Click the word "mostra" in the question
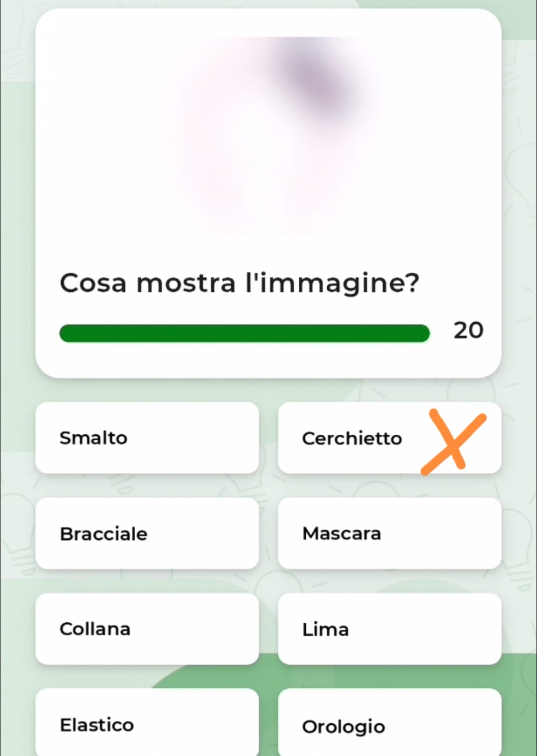 click(x=185, y=283)
